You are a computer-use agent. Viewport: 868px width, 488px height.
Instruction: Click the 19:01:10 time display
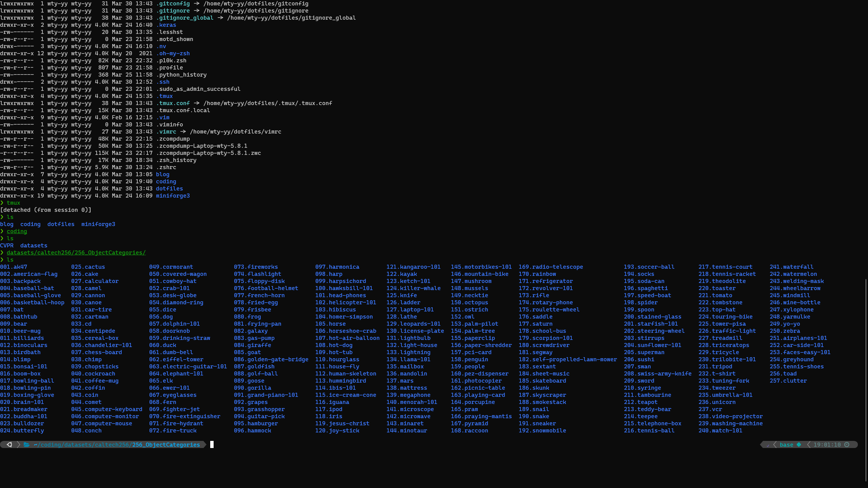[827, 445]
